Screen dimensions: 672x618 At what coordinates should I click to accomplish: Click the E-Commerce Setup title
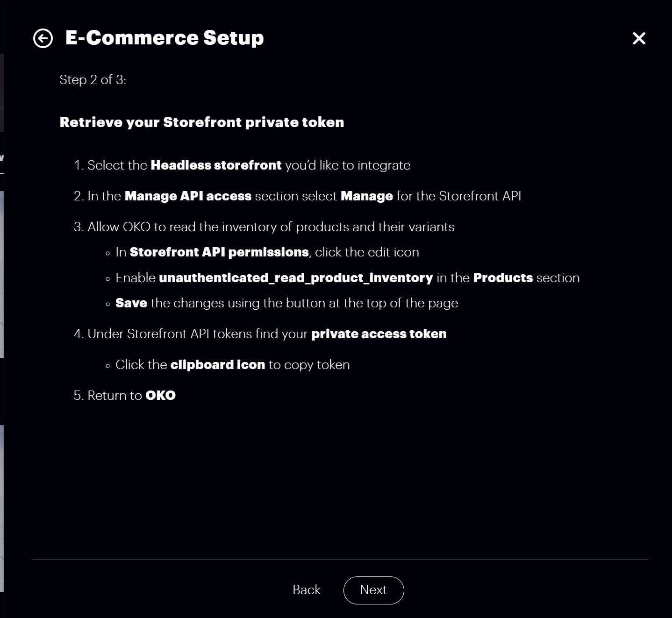click(164, 38)
